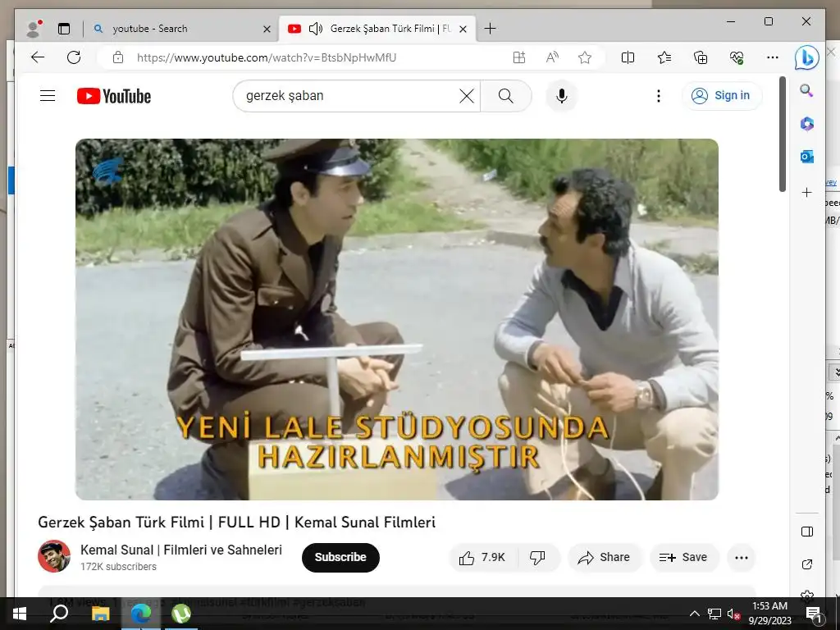Open split screen view

pyautogui.click(x=628, y=57)
